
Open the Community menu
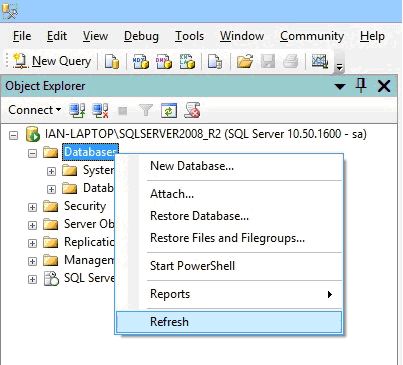(312, 36)
